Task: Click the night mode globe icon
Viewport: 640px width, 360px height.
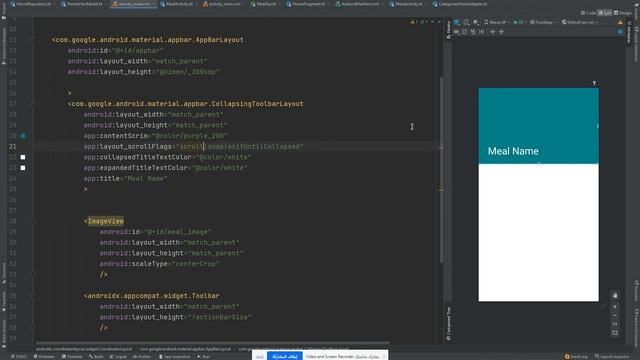Action: point(476,22)
